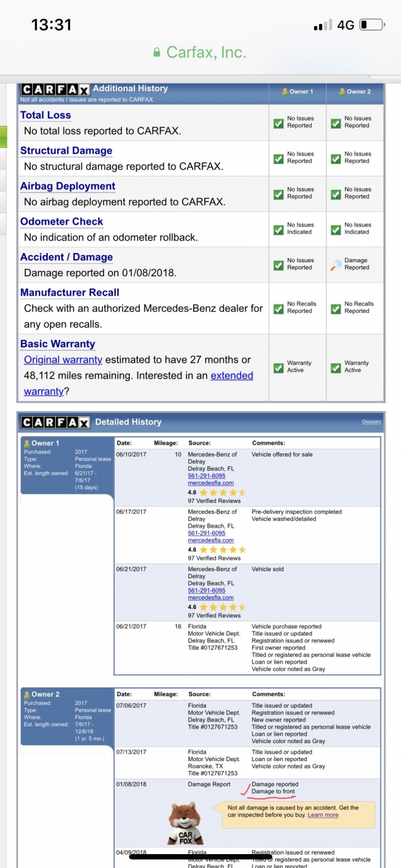The image size is (401, 868).
Task: Open the Basic Warranty heading link
Action: [58, 344]
